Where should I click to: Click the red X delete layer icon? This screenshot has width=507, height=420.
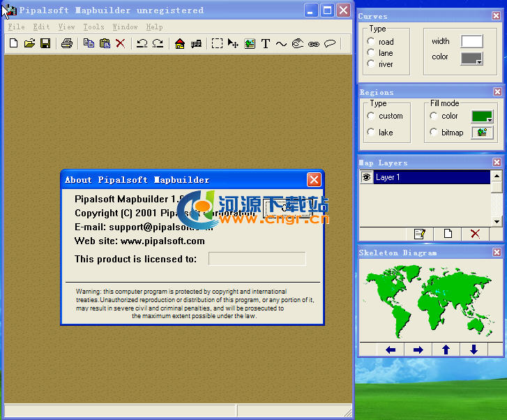click(475, 234)
